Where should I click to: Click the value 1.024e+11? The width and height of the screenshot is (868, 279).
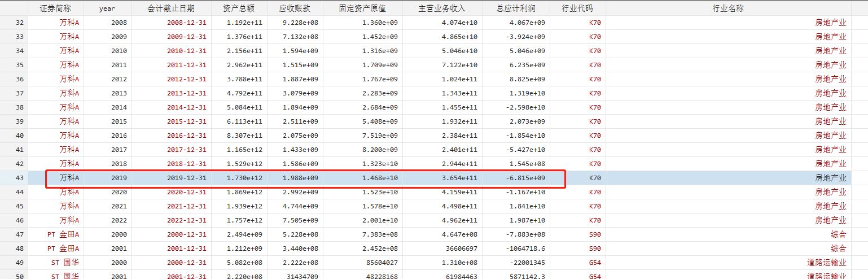[459, 79]
